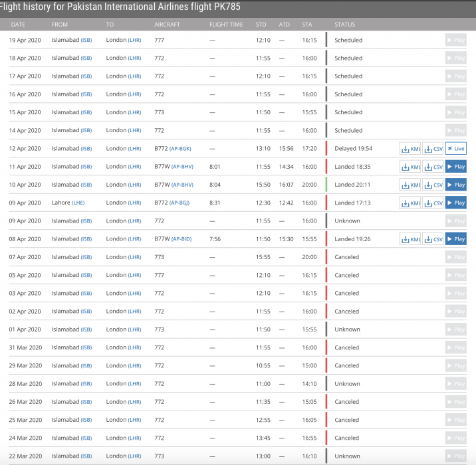This screenshot has height=465, width=476.
Task: Play the 08 Apr 2020 flight replay
Action: (x=455, y=239)
